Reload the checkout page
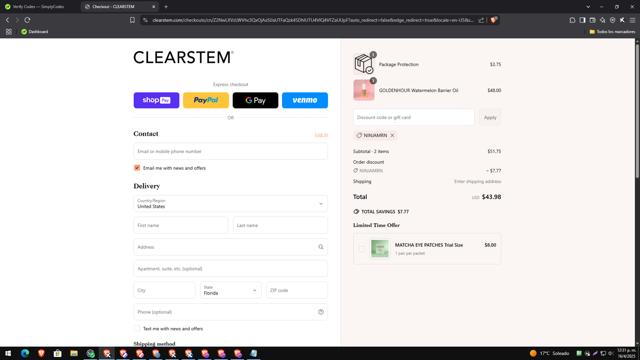The image size is (640, 360). pos(27,20)
